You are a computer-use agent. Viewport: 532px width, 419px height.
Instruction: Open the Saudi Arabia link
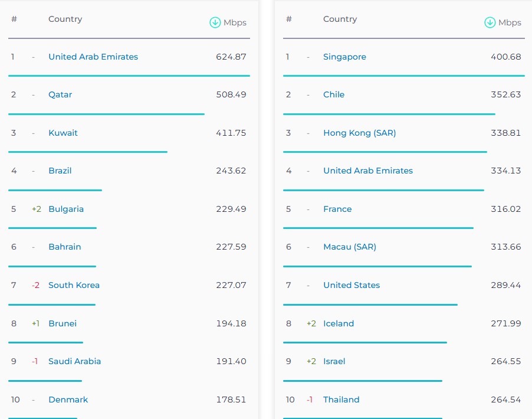click(x=75, y=361)
